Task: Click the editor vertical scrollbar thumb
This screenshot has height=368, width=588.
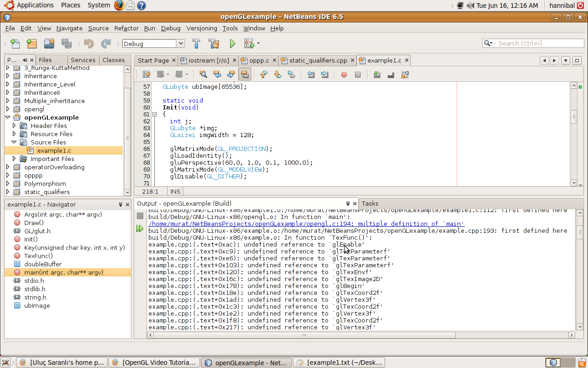Action: 574,116
